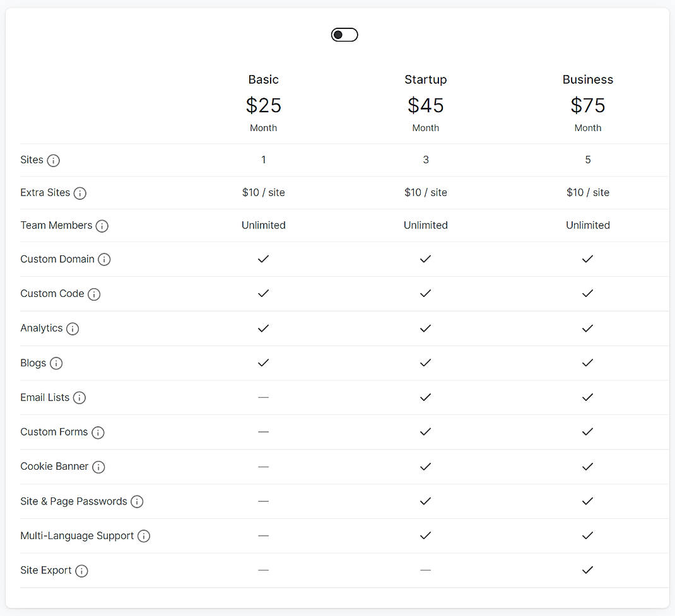Select the Startup plan column header
Screen dimensions: 675x616
pos(425,79)
